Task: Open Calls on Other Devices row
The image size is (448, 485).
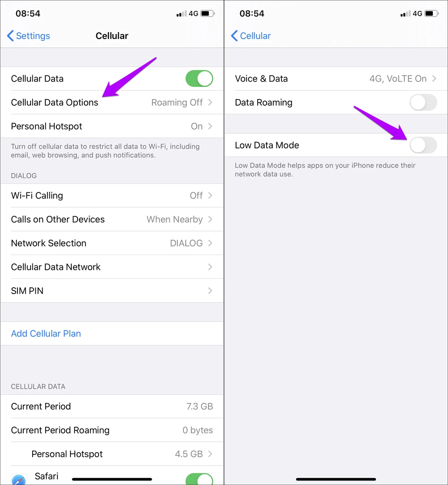Action: pyautogui.click(x=112, y=219)
